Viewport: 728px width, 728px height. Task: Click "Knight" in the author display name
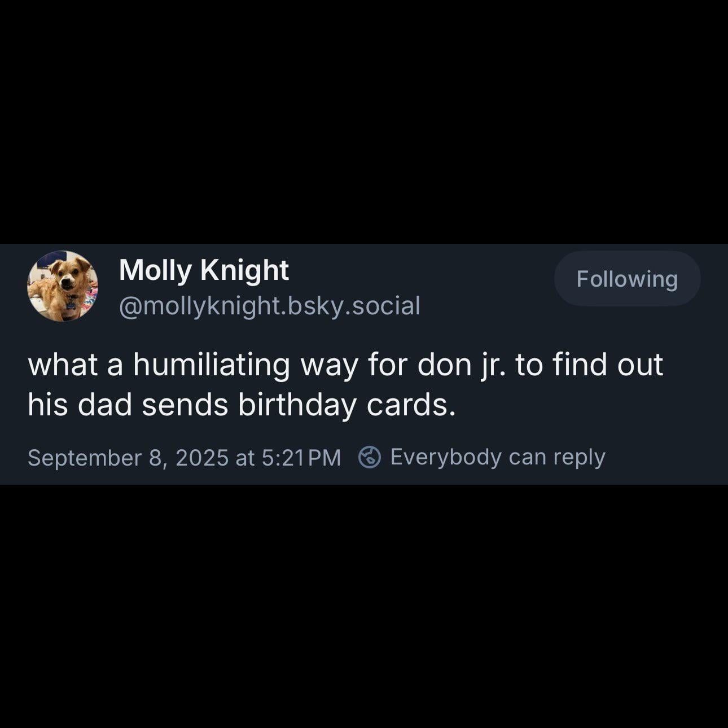tap(245, 271)
